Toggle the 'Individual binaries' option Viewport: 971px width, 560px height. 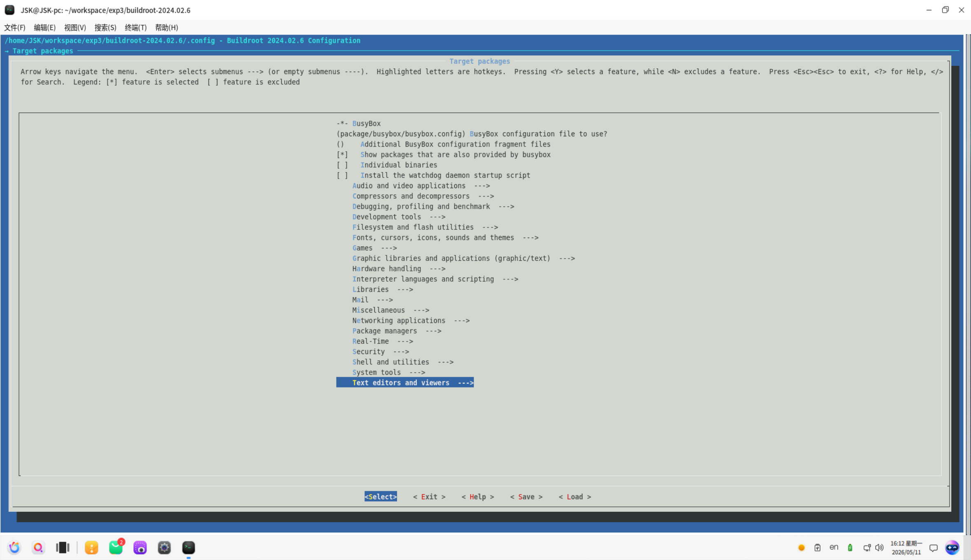coord(387,165)
